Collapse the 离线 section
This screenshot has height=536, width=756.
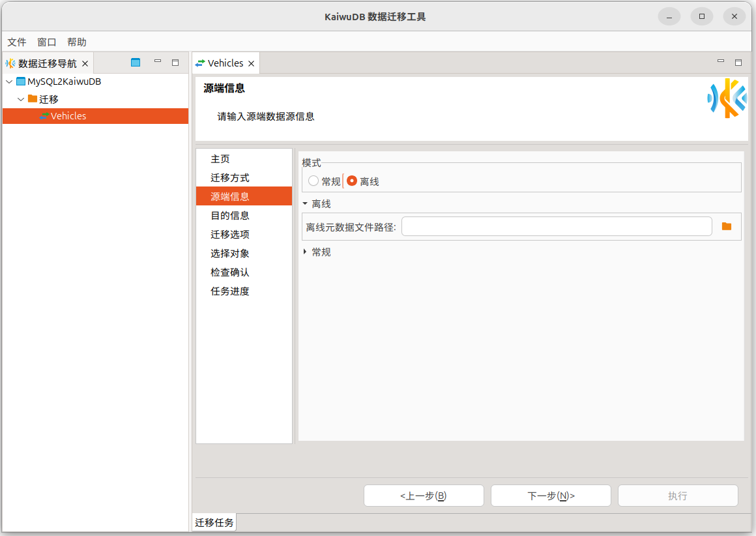(305, 204)
